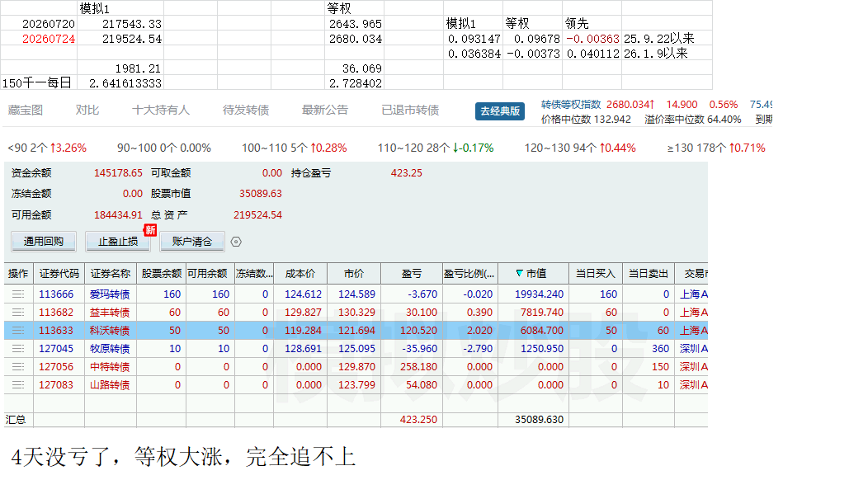Sort by the 证券代码 column header

[x=59, y=274]
